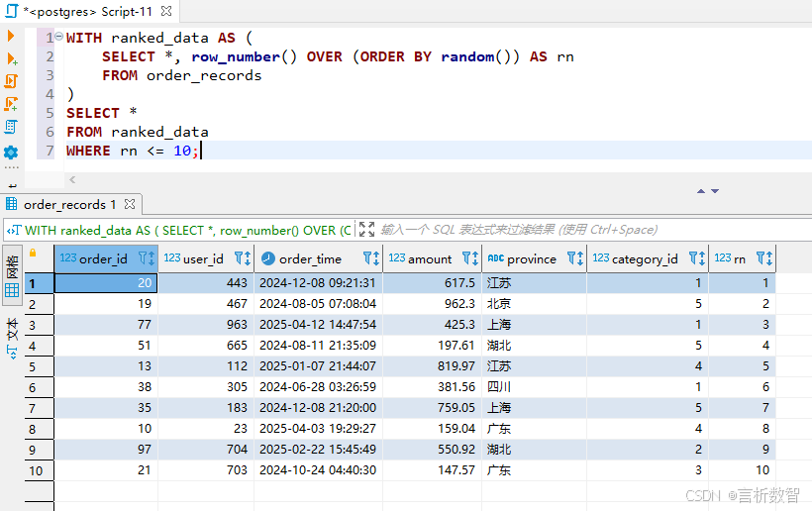Viewport: 812px width, 511px height.
Task: Switch to grid view side tab
Action: 12,275
